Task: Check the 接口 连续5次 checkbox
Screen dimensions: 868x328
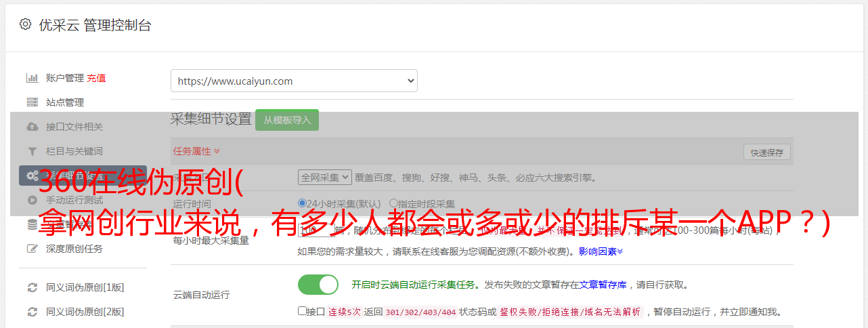Action: 302,312
